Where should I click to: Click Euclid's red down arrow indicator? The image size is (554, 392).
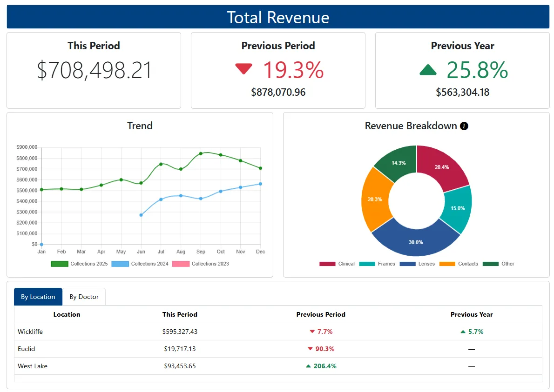[x=310, y=349]
